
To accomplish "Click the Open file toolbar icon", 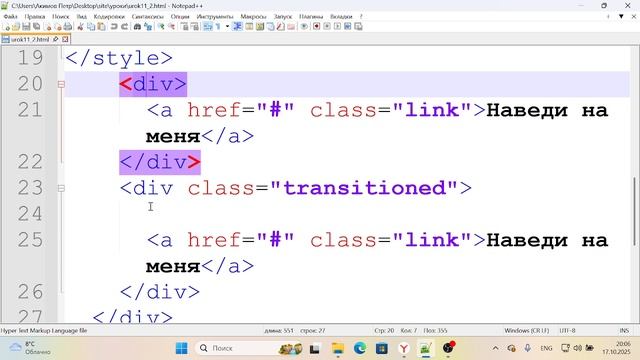I will click(x=16, y=27).
